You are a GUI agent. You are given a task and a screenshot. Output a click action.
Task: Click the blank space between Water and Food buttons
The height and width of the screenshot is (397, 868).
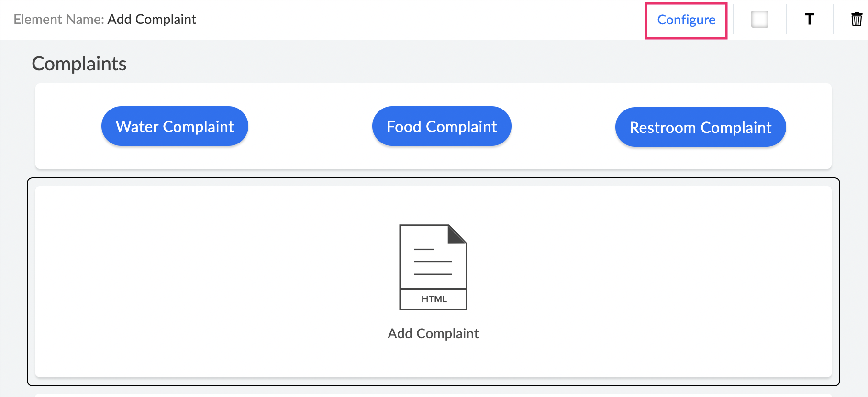tap(310, 126)
